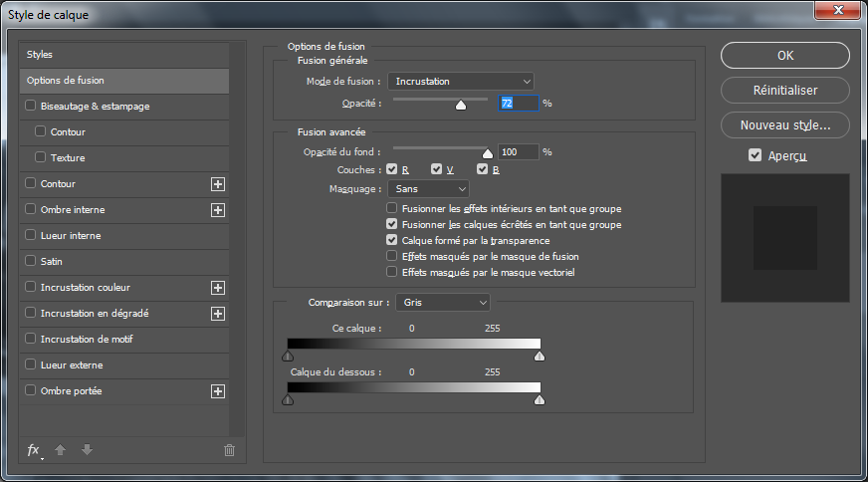Click the Réinitialiser button
This screenshot has width=868, height=482.
(785, 91)
